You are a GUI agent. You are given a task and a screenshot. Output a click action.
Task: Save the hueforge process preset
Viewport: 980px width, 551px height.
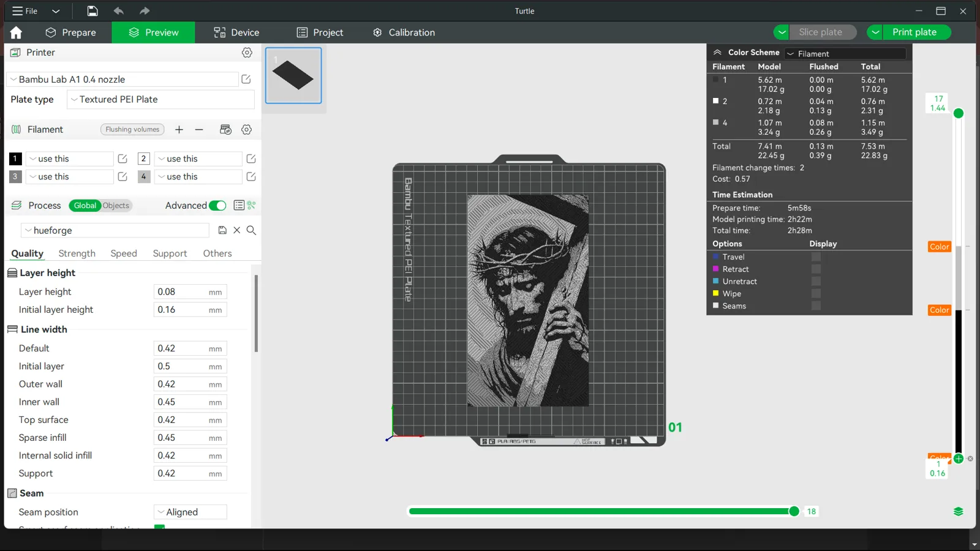coord(222,230)
